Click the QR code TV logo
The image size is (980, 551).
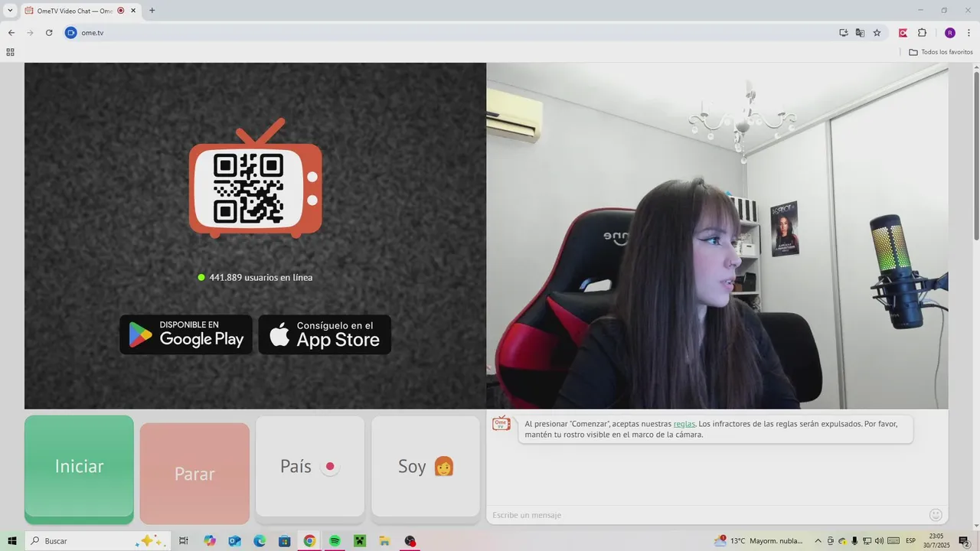(x=256, y=178)
